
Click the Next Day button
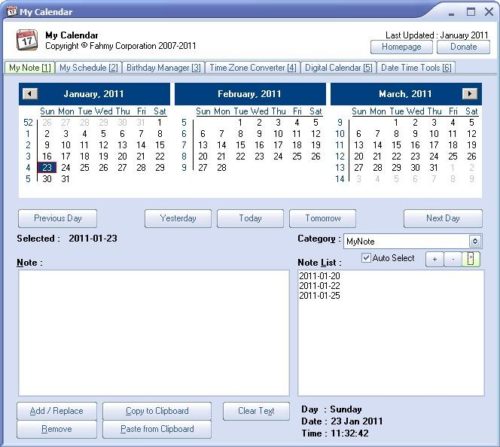[443, 218]
